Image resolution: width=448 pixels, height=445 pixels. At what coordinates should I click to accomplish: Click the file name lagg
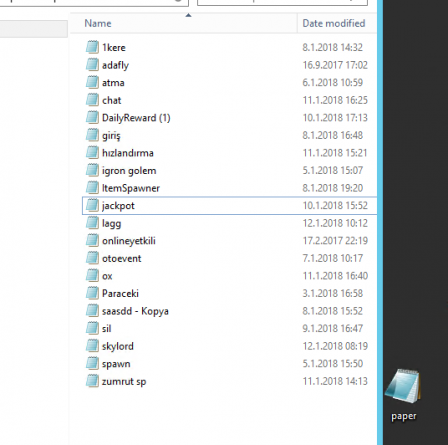(111, 224)
